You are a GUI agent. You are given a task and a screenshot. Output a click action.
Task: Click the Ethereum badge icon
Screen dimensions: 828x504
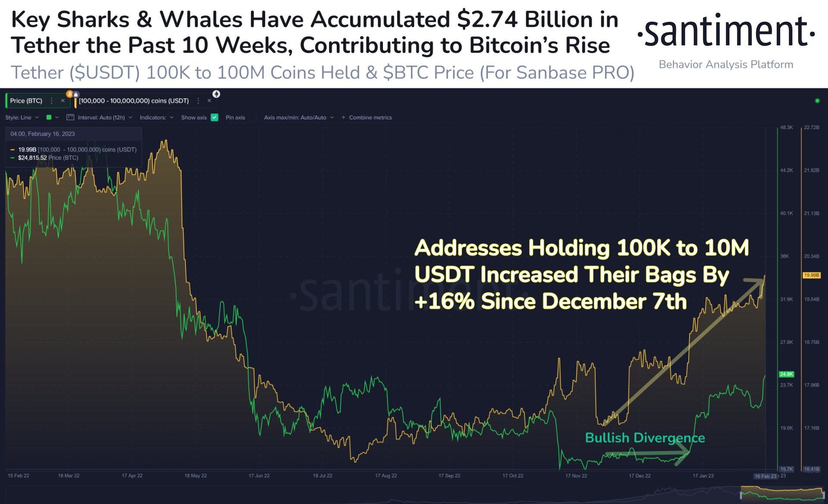[x=216, y=94]
